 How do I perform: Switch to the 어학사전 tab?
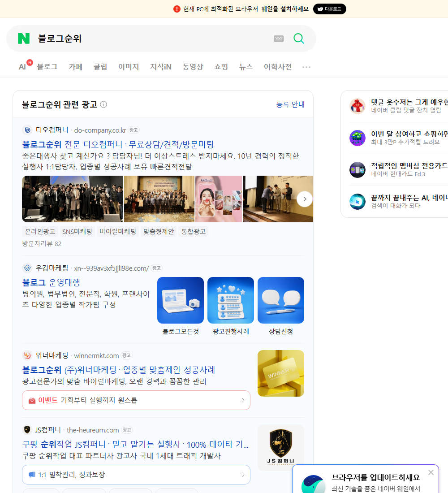coord(278,67)
